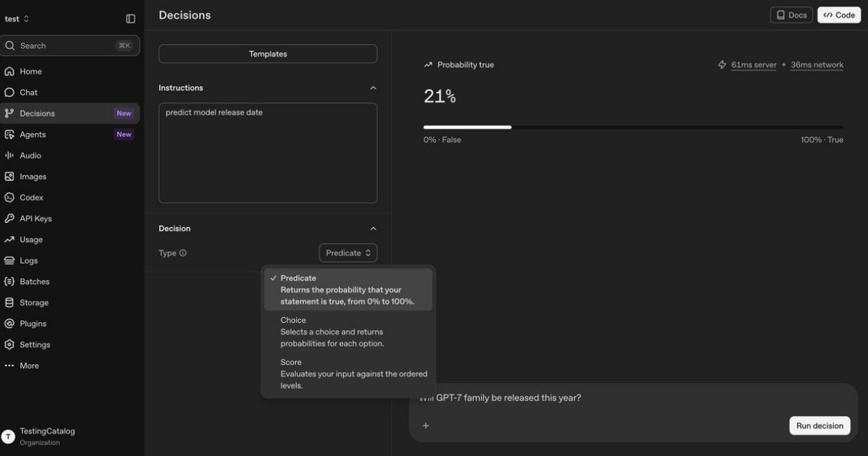Click the Usage trend icon
The image size is (868, 456).
pyautogui.click(x=9, y=240)
